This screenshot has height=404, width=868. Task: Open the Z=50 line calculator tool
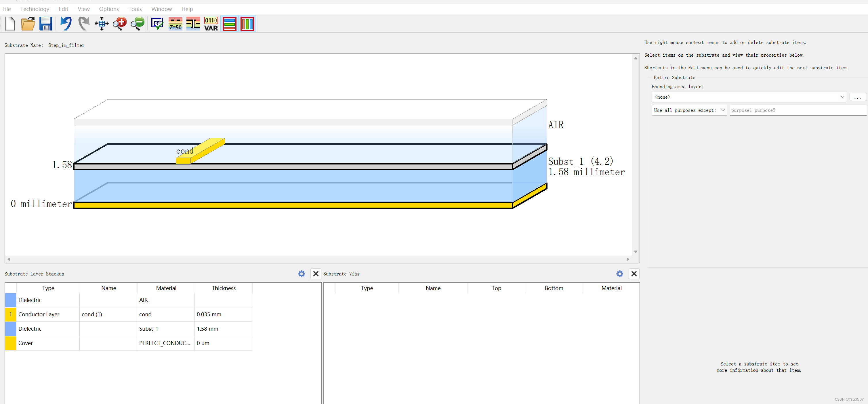click(x=175, y=24)
